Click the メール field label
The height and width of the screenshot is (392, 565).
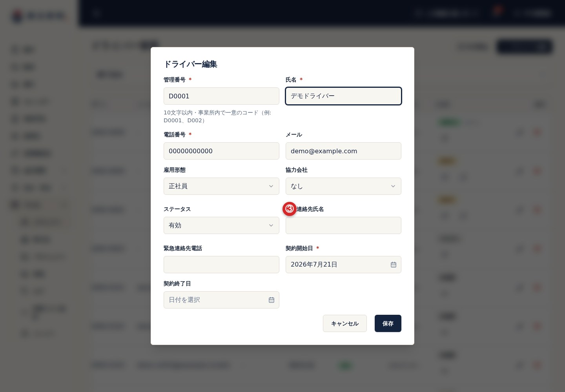click(x=294, y=134)
